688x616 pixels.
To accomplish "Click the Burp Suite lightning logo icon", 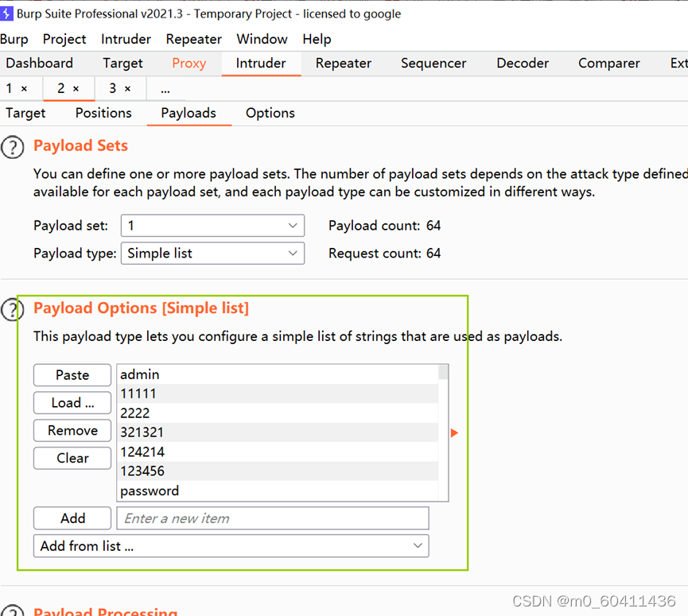I will click(x=6, y=14).
